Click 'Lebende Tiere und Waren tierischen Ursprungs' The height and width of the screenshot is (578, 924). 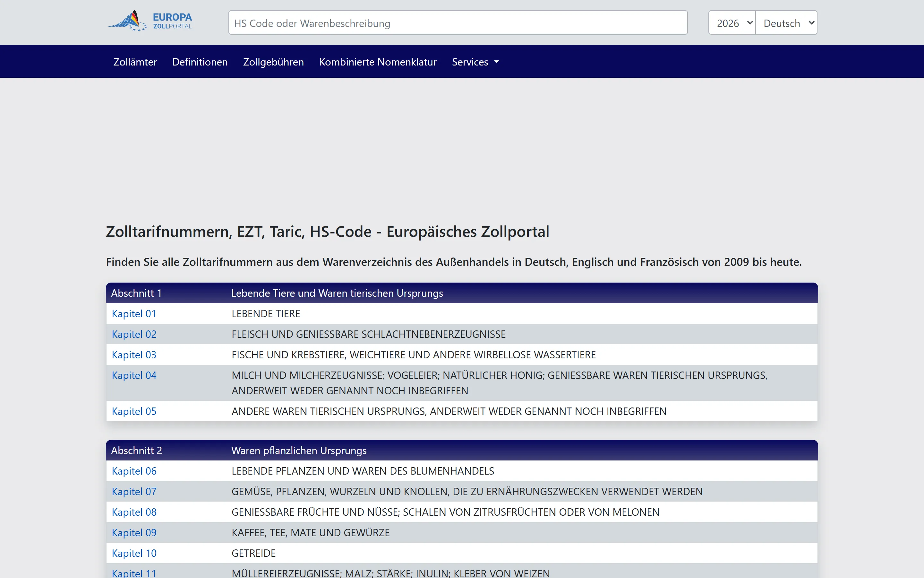click(x=337, y=293)
